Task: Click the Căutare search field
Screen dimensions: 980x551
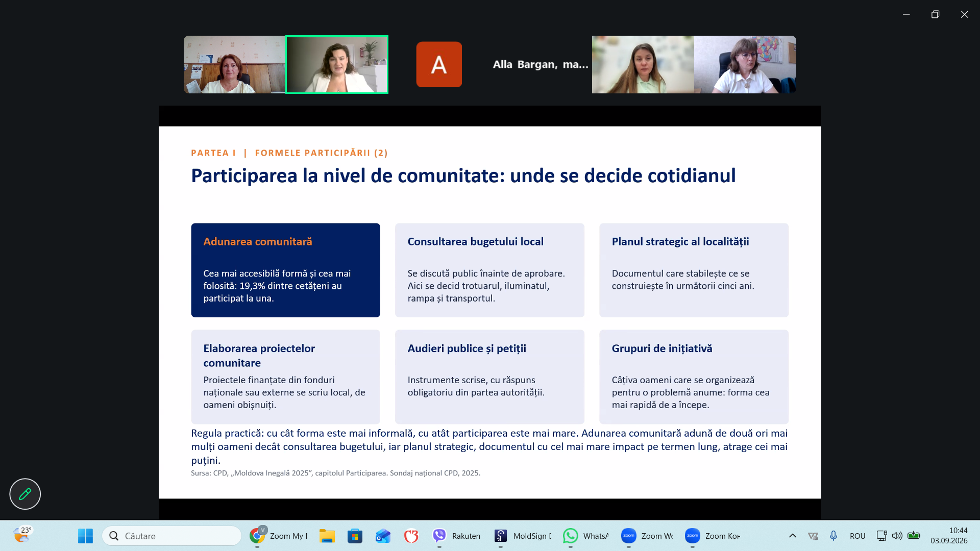Action: coord(171,536)
